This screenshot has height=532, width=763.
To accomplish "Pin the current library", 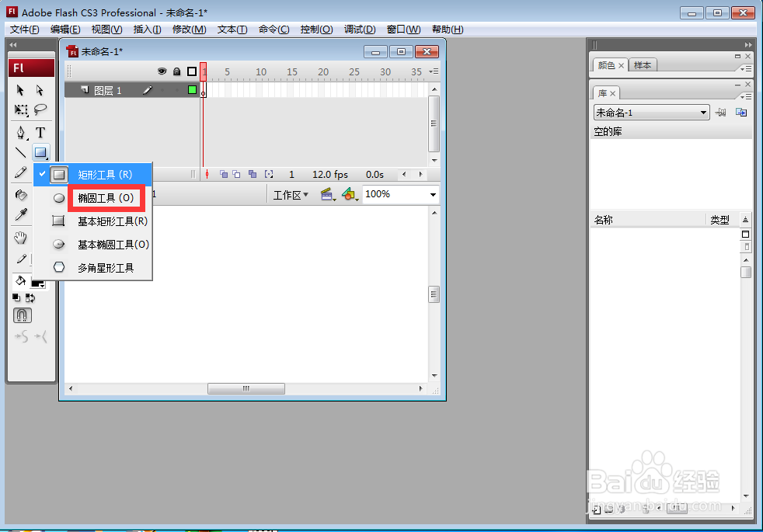I will click(721, 113).
